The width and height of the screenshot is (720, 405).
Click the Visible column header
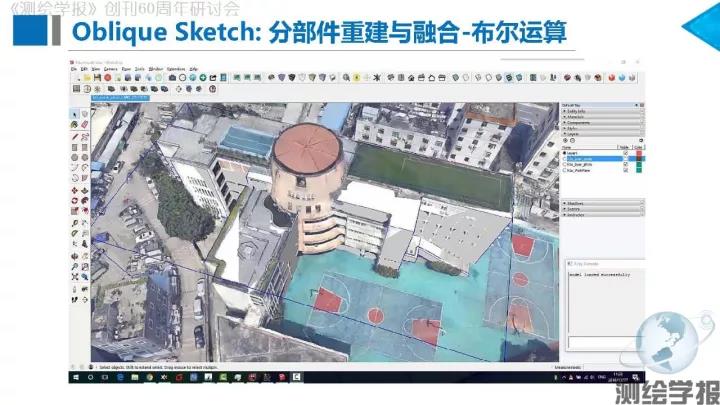tap(624, 147)
